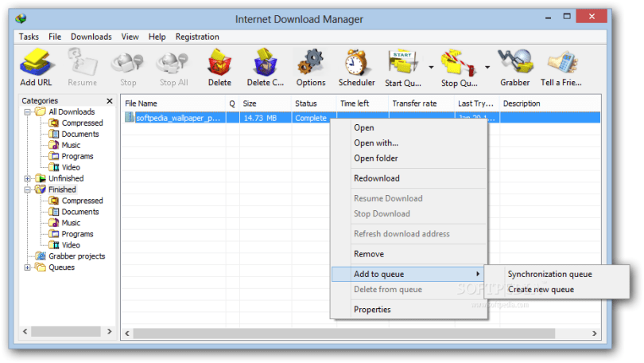Screen dimensions: 644x363
Task: Expand the Queues tree node
Action: 28,267
